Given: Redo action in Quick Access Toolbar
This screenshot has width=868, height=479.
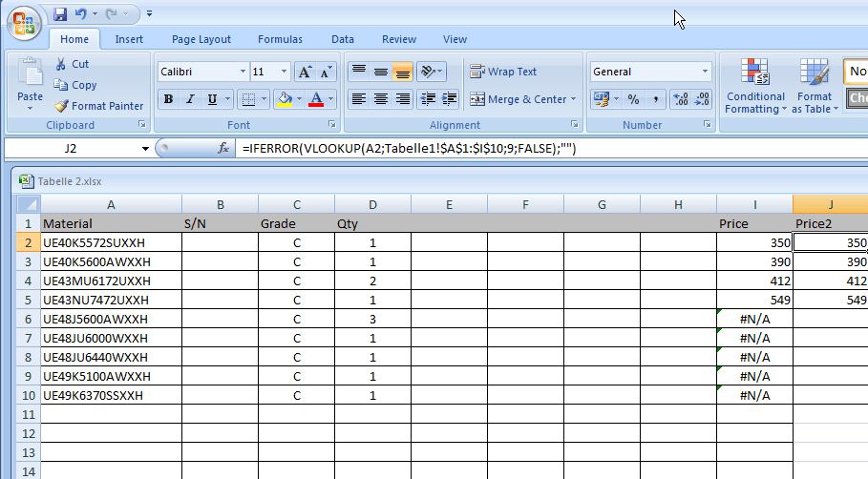Looking at the screenshot, I should [112, 13].
